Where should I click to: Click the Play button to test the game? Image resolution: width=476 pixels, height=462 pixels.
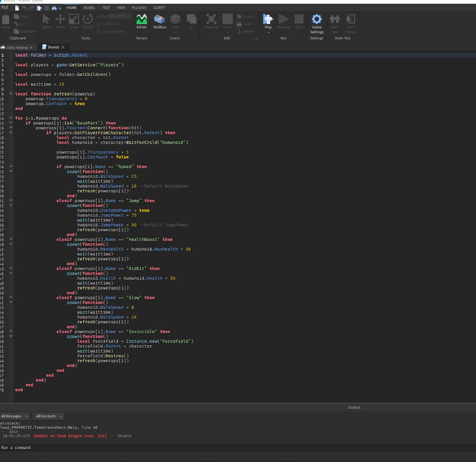click(268, 21)
